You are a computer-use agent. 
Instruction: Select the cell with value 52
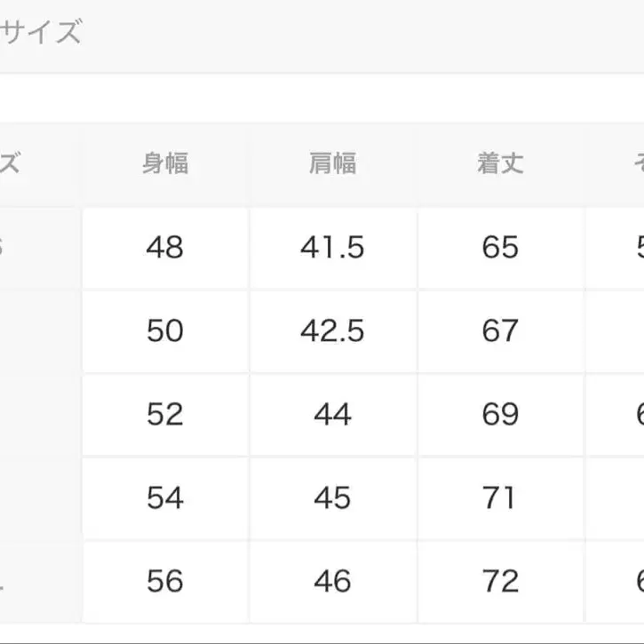click(x=165, y=415)
